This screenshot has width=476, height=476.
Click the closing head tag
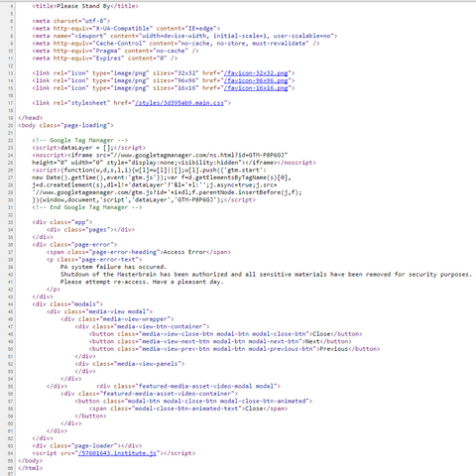click(x=31, y=118)
